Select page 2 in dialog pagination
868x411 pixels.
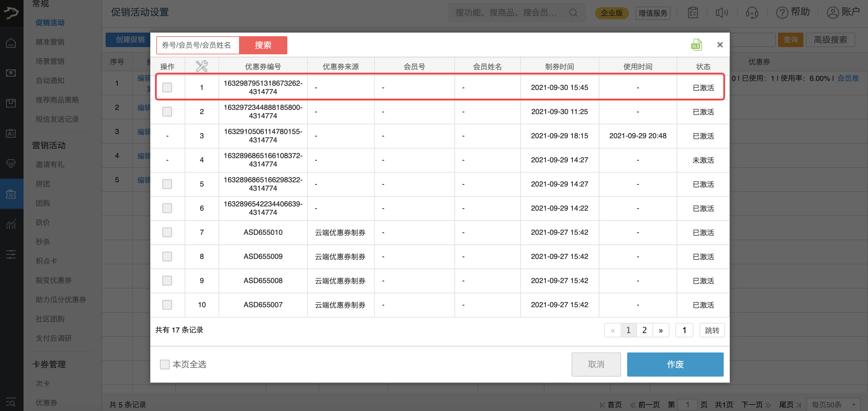[645, 330]
